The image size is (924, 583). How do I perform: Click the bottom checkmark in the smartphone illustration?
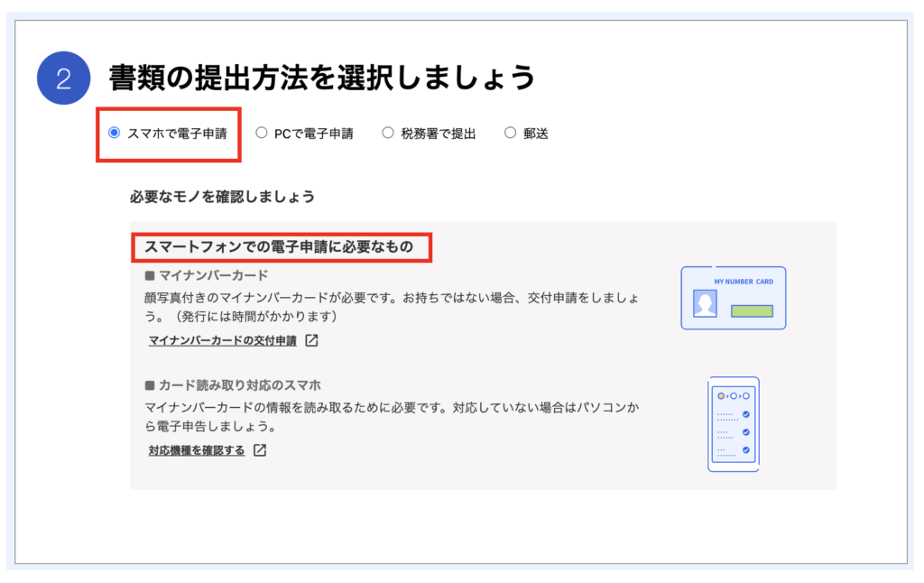[745, 449]
